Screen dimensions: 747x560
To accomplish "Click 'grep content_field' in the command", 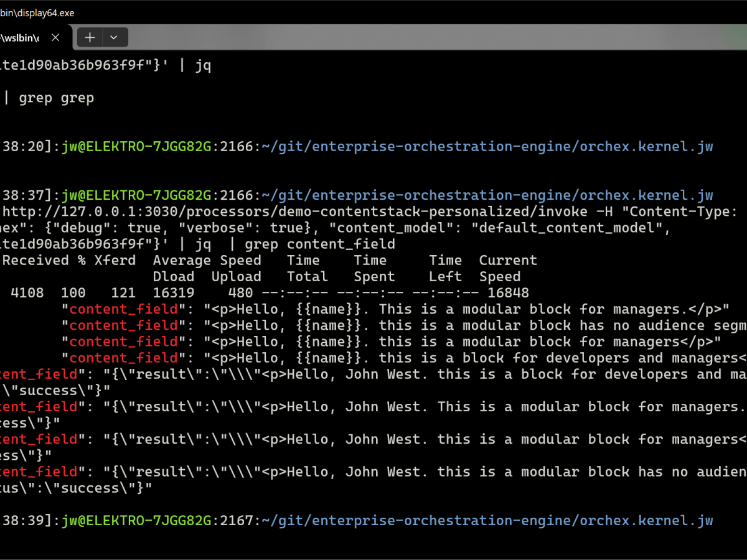I will tap(320, 244).
